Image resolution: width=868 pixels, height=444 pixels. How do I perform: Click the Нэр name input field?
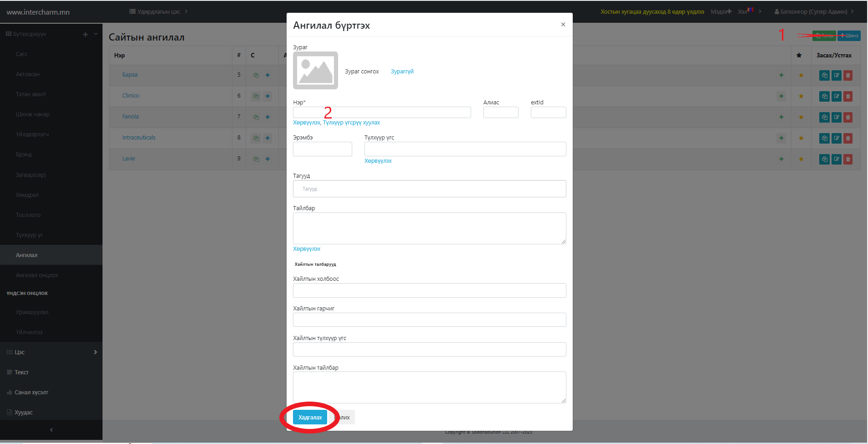pyautogui.click(x=382, y=113)
